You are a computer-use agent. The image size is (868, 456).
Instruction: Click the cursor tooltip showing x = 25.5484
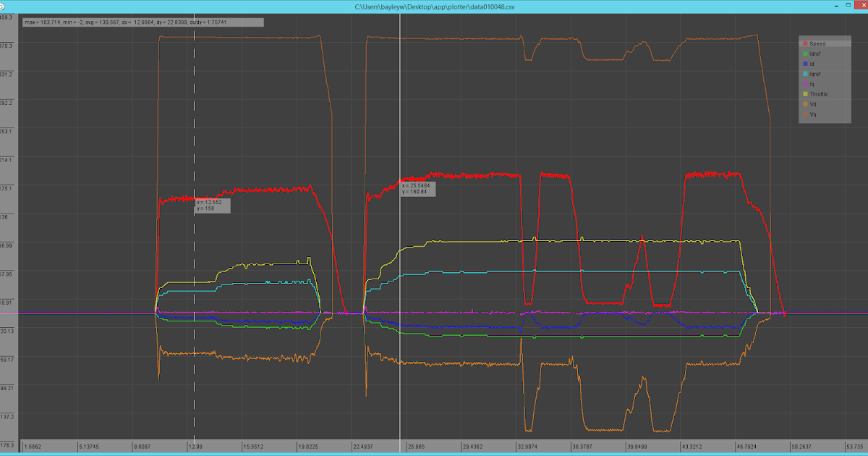pyautogui.click(x=420, y=189)
